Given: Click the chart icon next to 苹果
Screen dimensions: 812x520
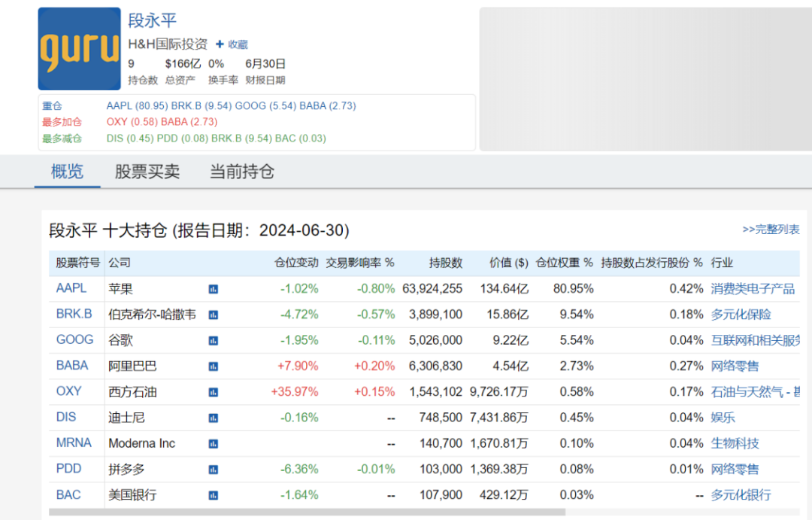Looking at the screenshot, I should pos(214,289).
